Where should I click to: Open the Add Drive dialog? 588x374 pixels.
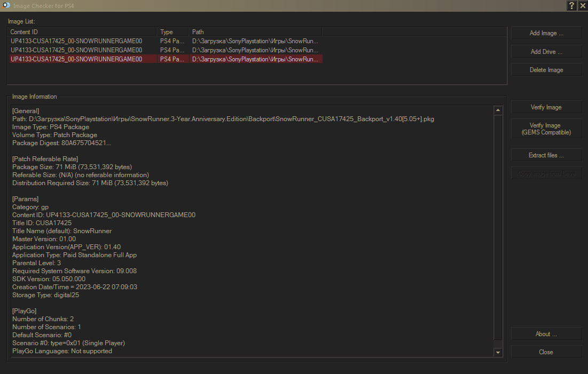(x=546, y=52)
